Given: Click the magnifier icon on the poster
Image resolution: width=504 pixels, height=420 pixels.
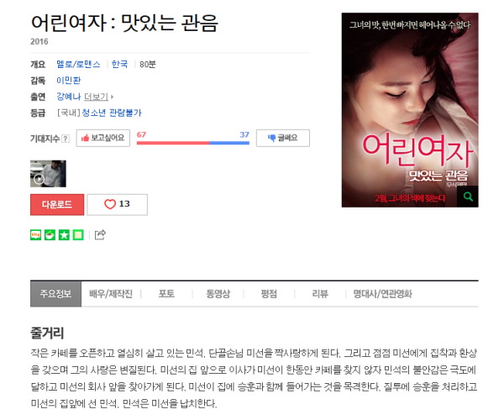Looking at the screenshot, I should point(468,197).
